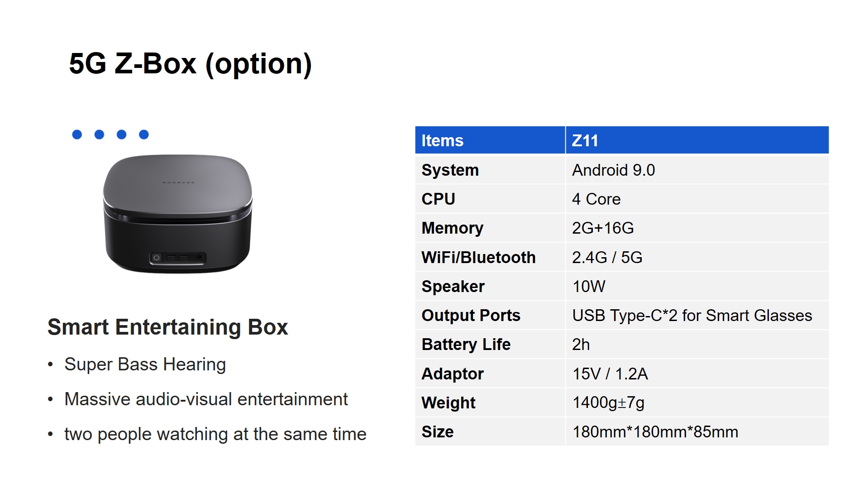Select the Memory 2G+16G value cell
This screenshot has height=489, width=868.
(697, 228)
